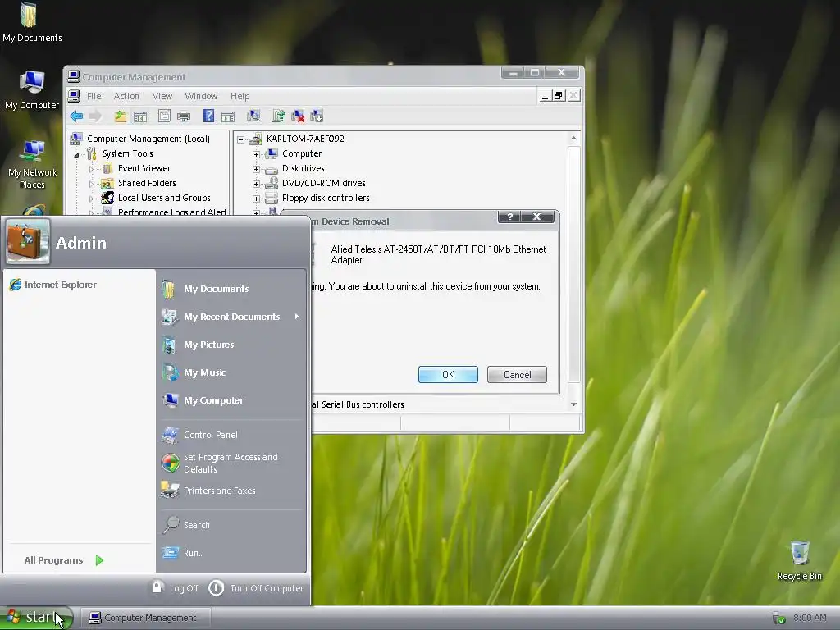Viewport: 840px width, 630px height.
Task: Open the MMC console icon menu beside File
Action: (x=75, y=96)
